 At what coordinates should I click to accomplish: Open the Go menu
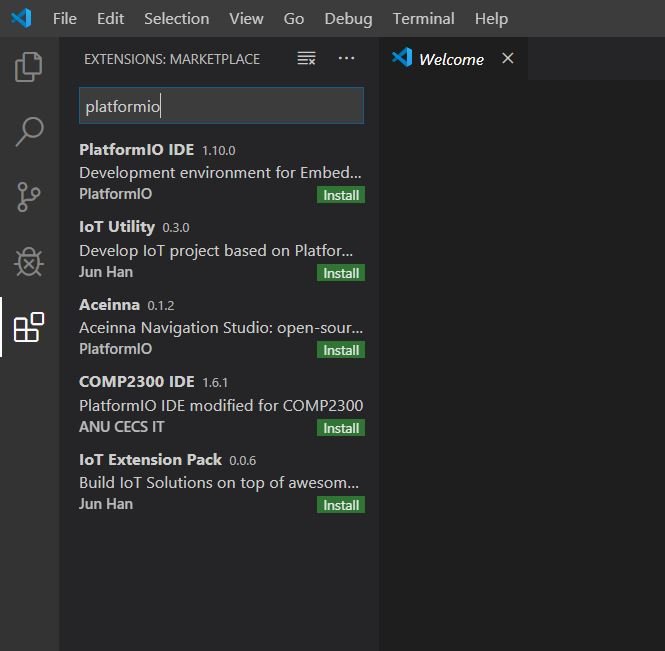coord(294,19)
